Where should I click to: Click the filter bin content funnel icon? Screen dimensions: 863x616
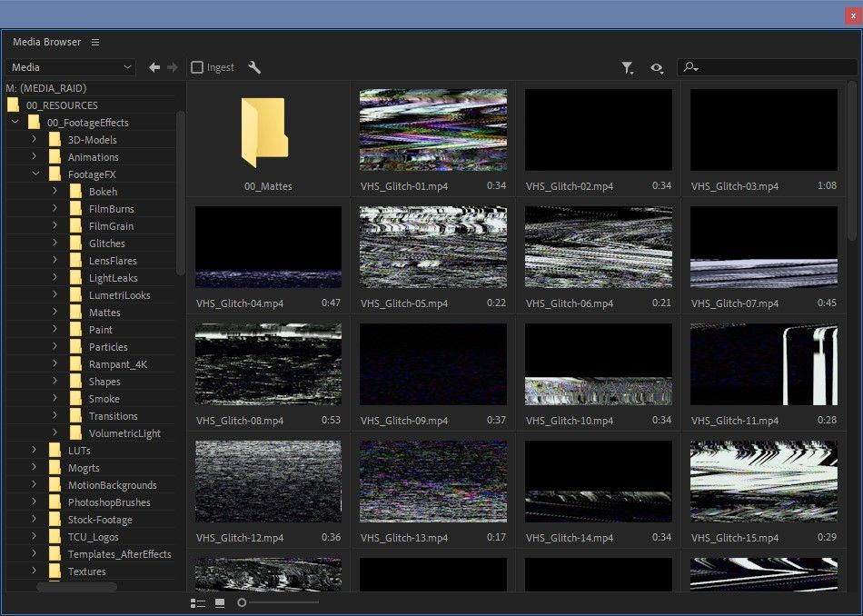[627, 67]
